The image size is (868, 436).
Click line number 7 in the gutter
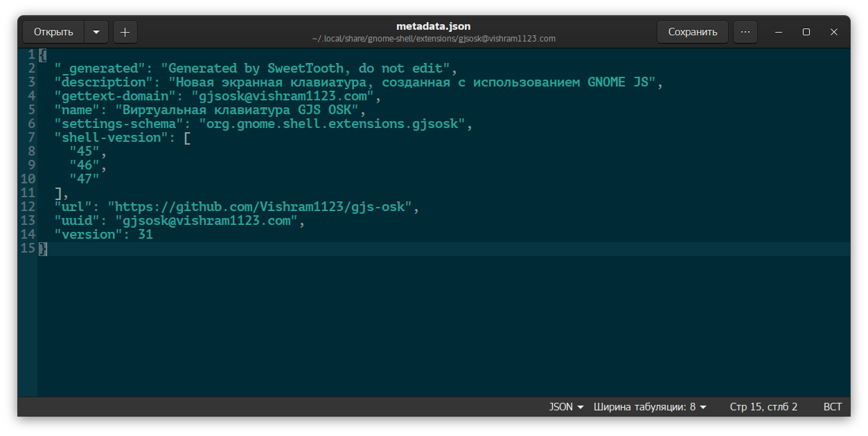tap(31, 138)
